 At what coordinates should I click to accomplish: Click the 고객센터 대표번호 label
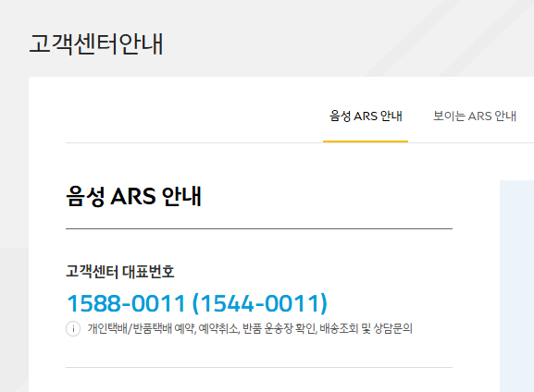pyautogui.click(x=120, y=272)
